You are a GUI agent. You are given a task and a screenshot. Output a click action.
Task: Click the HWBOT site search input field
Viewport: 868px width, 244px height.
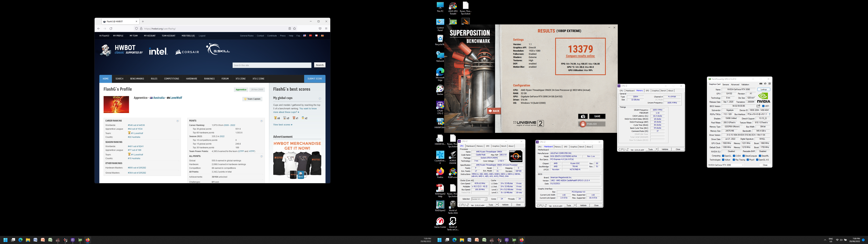coord(272,65)
